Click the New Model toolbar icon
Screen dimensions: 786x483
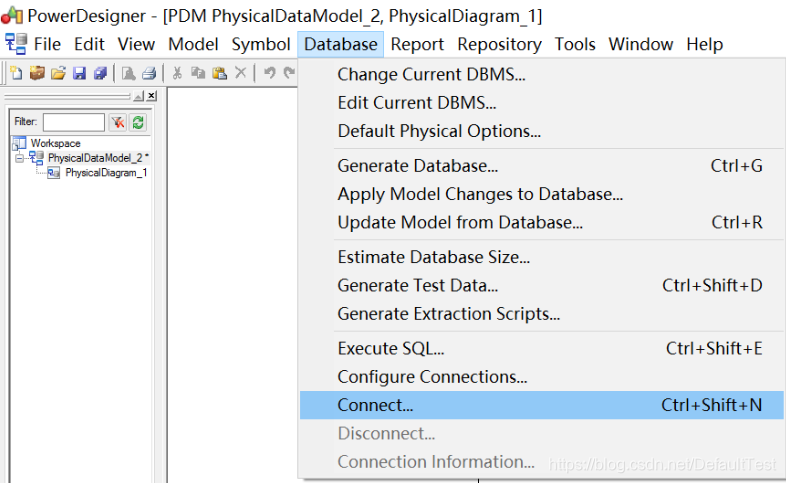[x=16, y=73]
